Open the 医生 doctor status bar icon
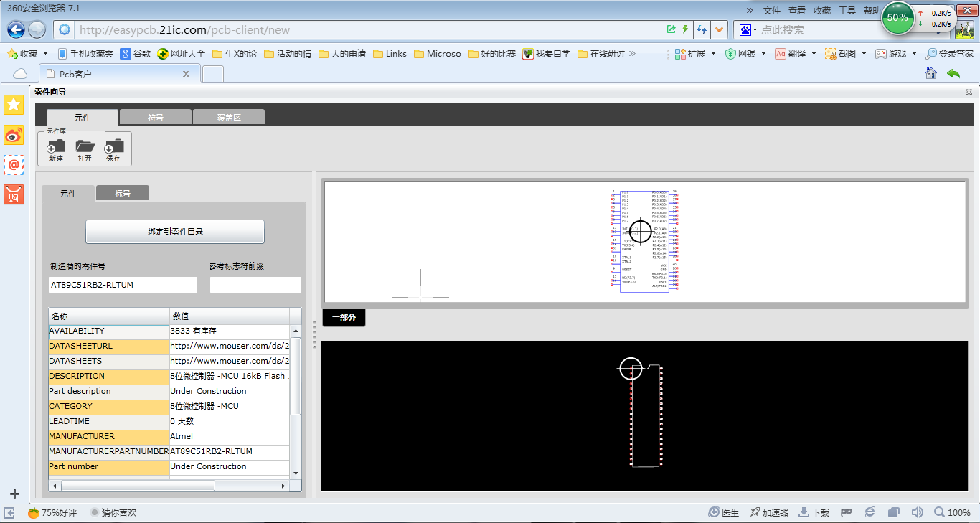Viewport: 980px width, 523px height. pyautogui.click(x=723, y=512)
